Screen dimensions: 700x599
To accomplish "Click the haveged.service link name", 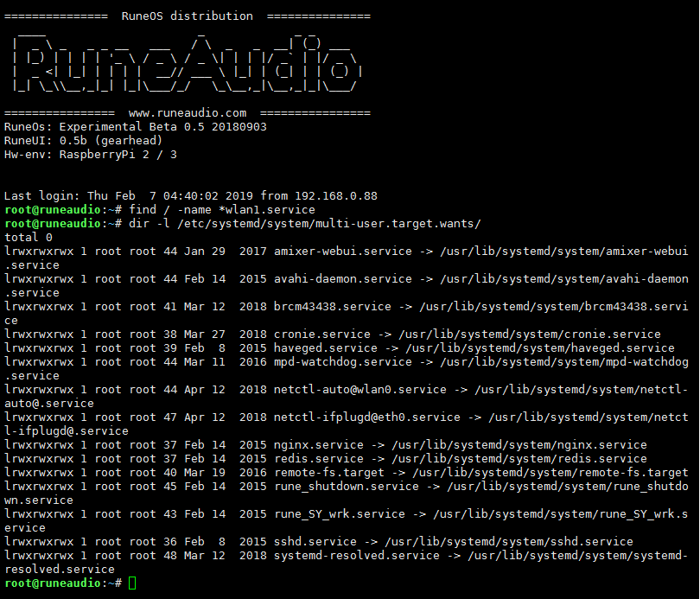I will click(x=326, y=348).
